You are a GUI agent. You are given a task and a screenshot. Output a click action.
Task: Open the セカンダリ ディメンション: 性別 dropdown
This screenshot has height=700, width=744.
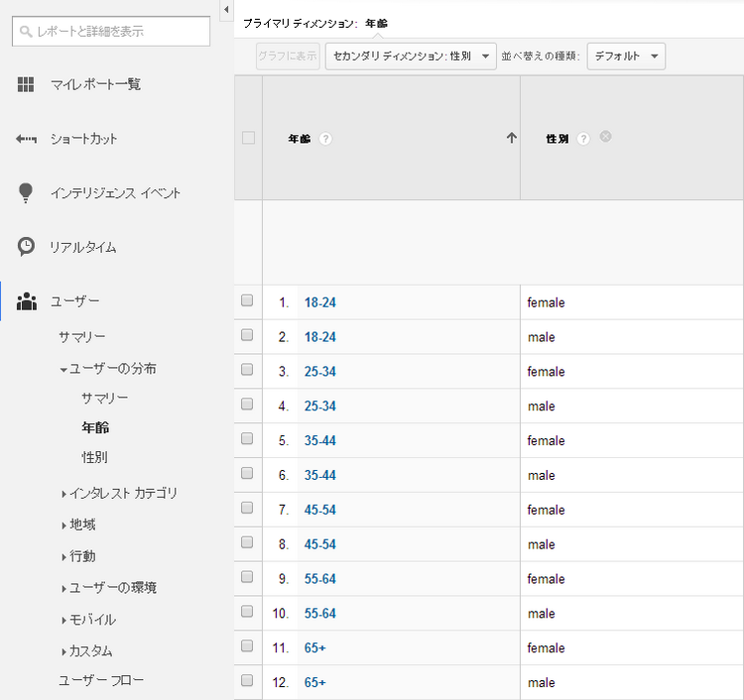[411, 57]
